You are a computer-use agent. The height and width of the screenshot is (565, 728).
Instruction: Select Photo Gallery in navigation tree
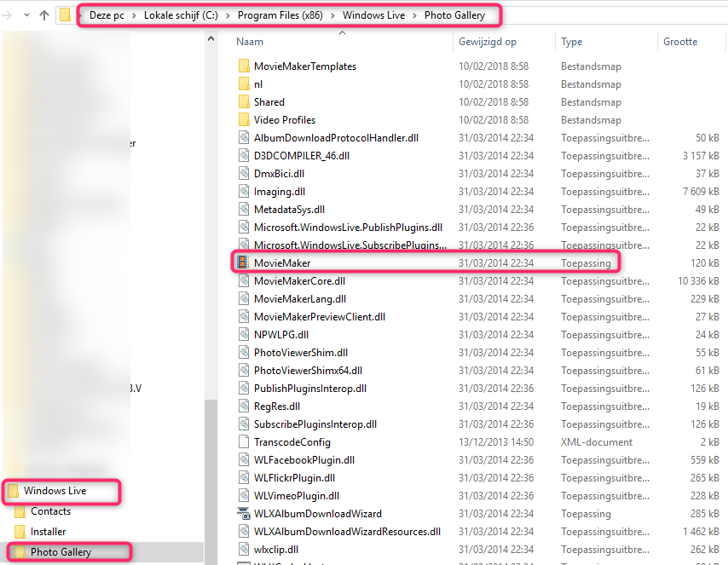pos(61,552)
